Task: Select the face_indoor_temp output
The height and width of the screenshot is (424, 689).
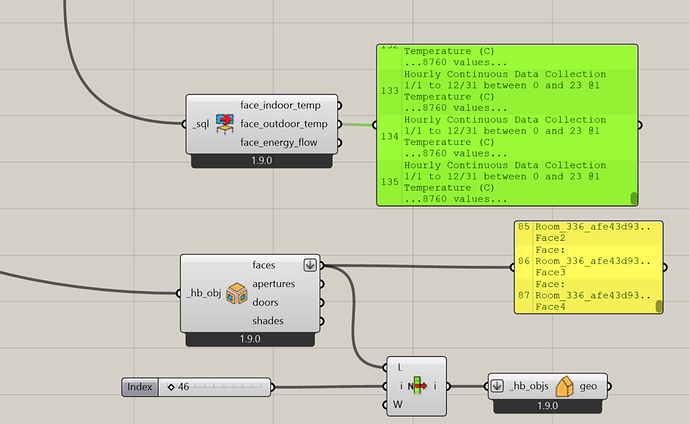Action: pyautogui.click(x=287, y=105)
